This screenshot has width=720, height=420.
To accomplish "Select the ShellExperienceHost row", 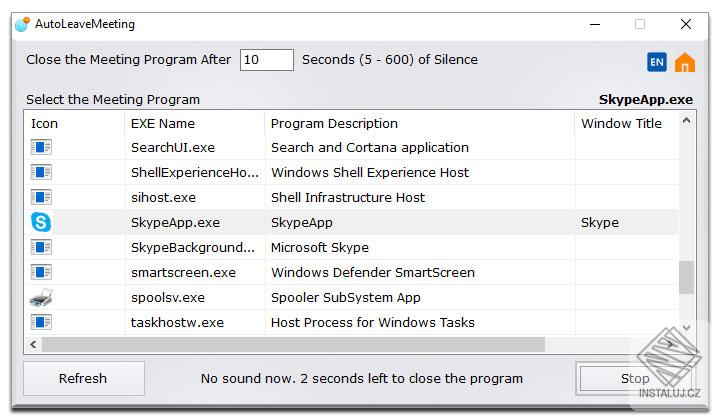I will 195,173.
